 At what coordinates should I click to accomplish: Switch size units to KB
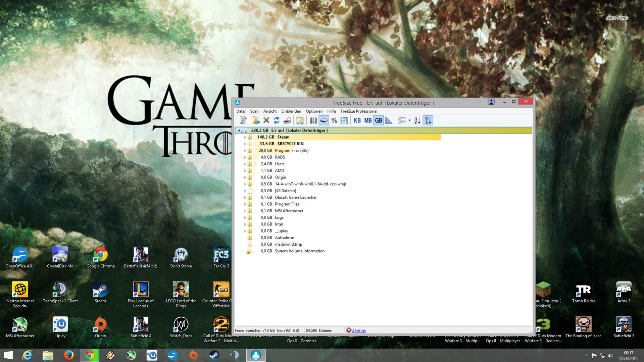point(357,120)
